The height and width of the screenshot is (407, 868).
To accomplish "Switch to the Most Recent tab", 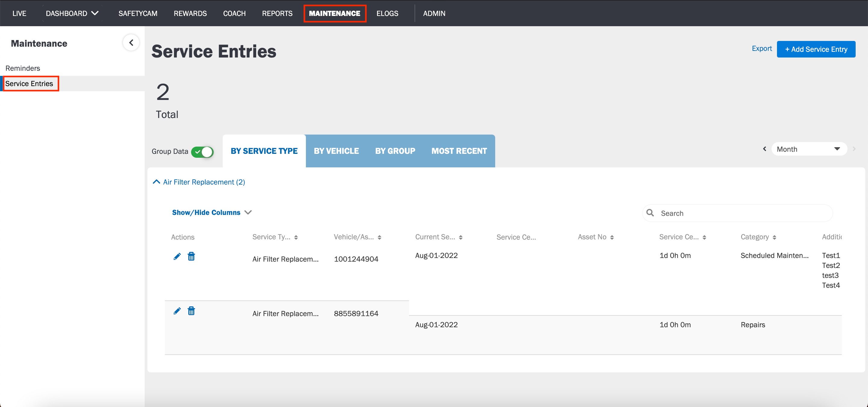I will (x=459, y=151).
